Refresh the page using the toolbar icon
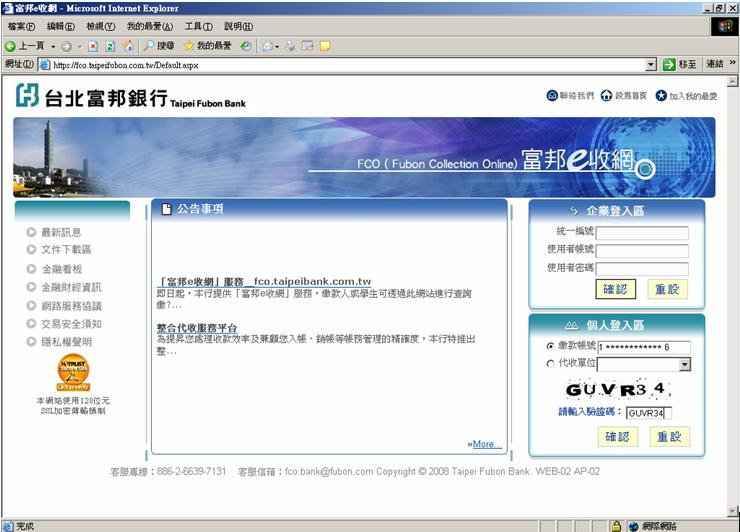740x532 pixels. pos(110,46)
